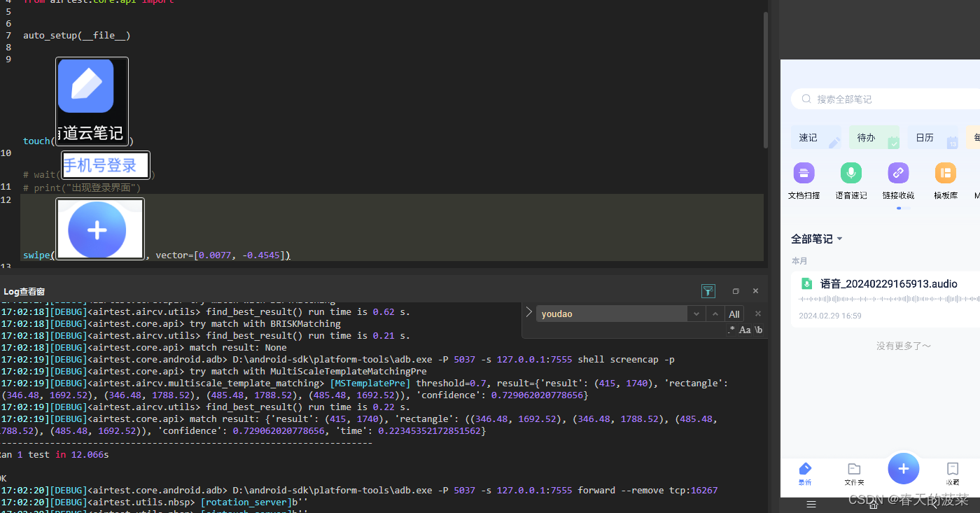Click the 有道云笔记 app icon image in touch()
This screenshot has height=513, width=980.
[92, 102]
